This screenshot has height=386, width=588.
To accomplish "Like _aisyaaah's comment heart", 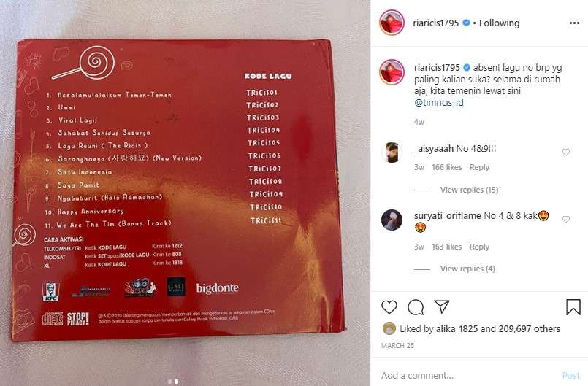I will pyautogui.click(x=566, y=153).
